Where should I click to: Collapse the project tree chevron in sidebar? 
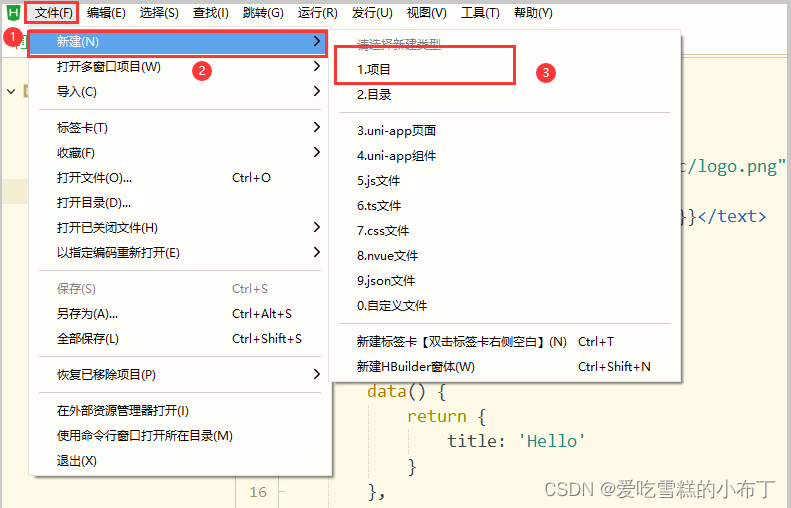coord(11,92)
